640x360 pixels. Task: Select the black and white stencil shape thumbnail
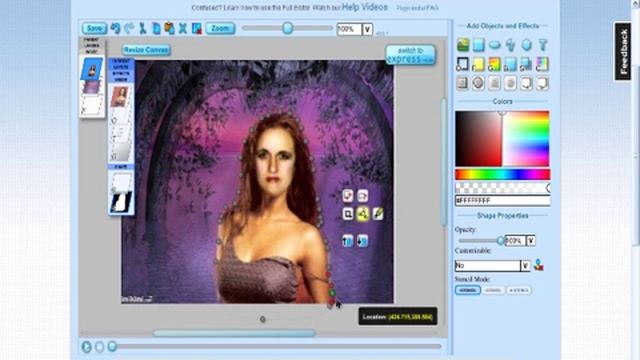click(121, 202)
